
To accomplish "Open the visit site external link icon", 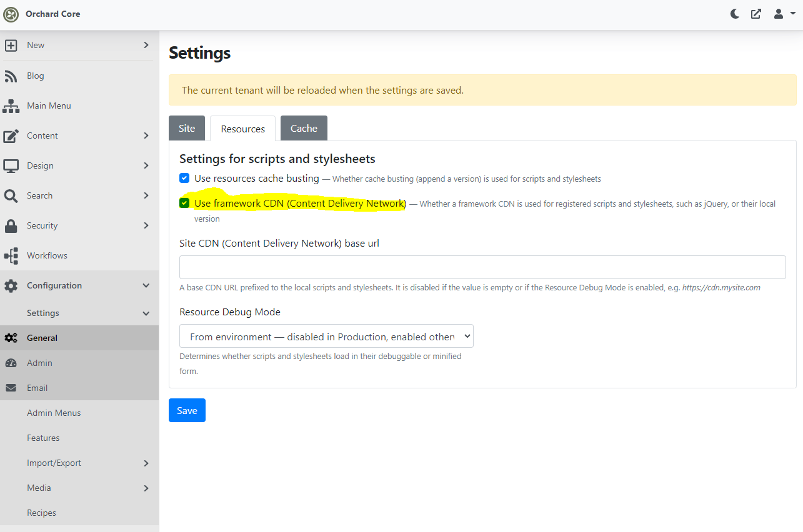I will click(x=756, y=14).
